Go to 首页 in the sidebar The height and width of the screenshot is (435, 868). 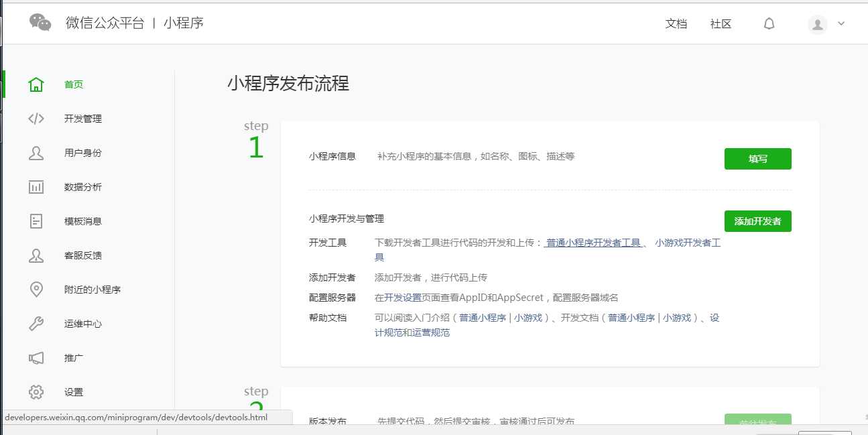[x=74, y=84]
